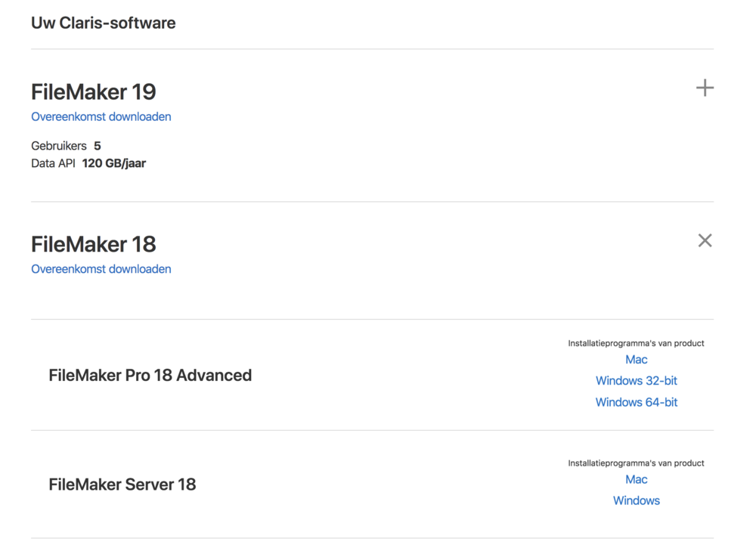
Task: Click the FileMaker 18 heading
Action: click(x=93, y=244)
